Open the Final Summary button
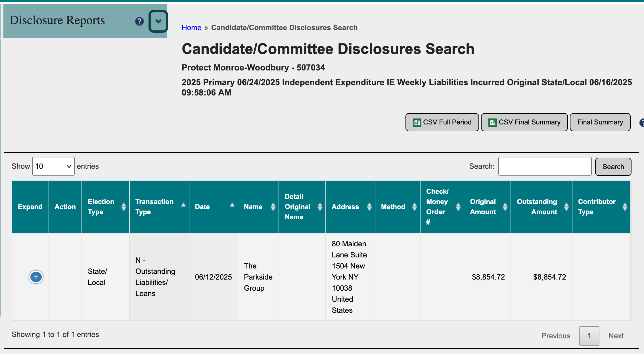 pos(600,122)
